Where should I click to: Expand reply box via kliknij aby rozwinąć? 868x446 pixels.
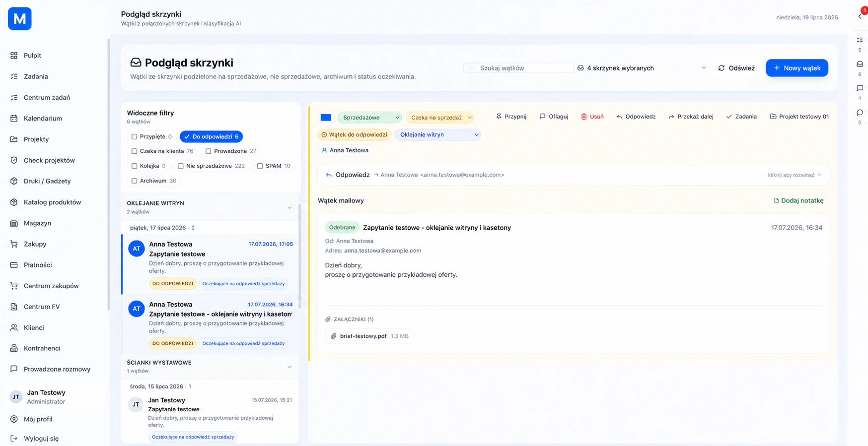[795, 175]
